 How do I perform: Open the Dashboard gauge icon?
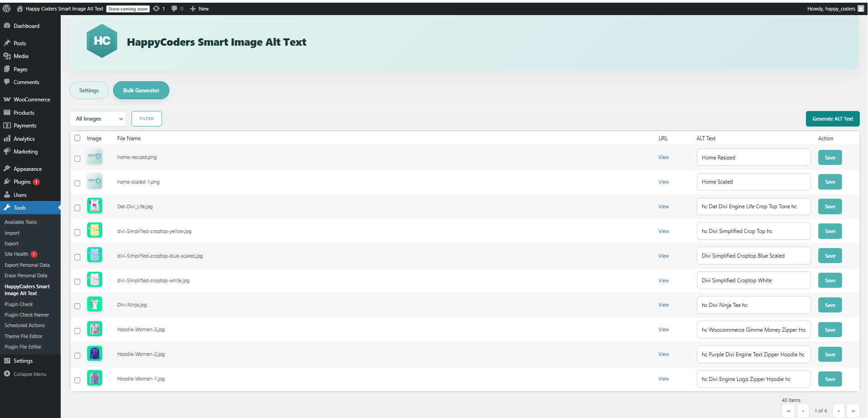coord(7,26)
